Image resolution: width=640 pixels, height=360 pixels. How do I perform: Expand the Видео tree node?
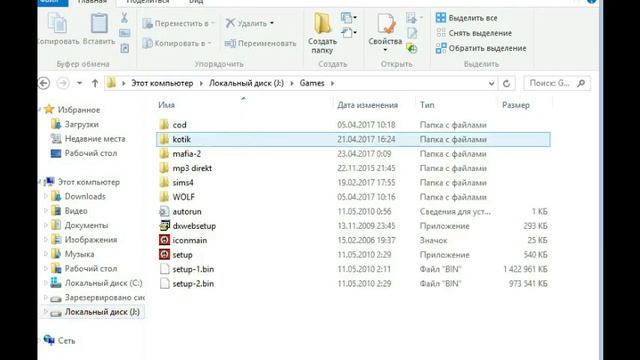click(46, 211)
